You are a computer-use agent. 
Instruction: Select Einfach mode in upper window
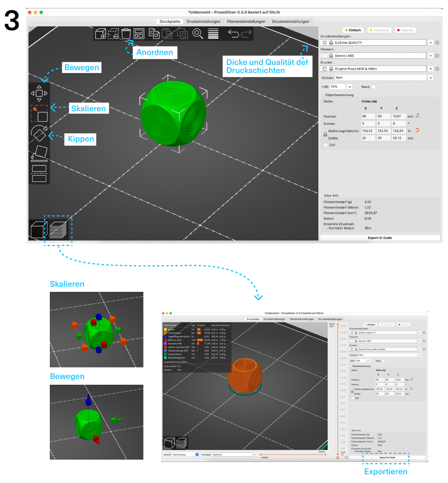353,30
